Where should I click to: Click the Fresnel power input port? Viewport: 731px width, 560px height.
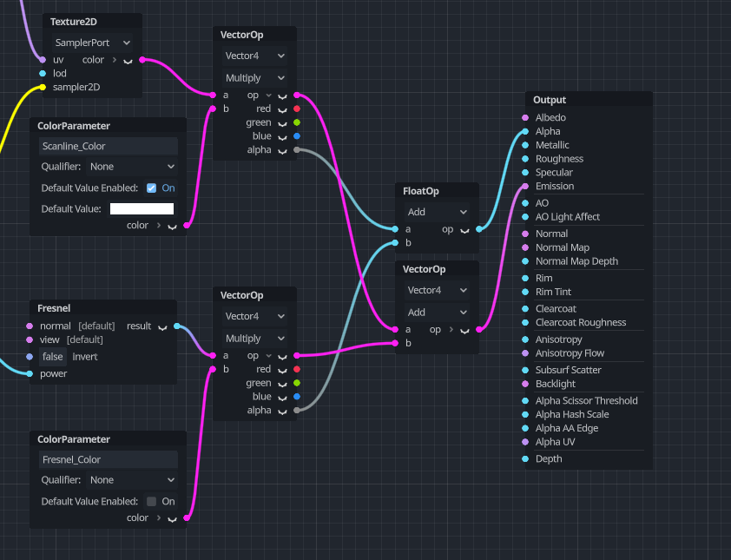[30, 374]
